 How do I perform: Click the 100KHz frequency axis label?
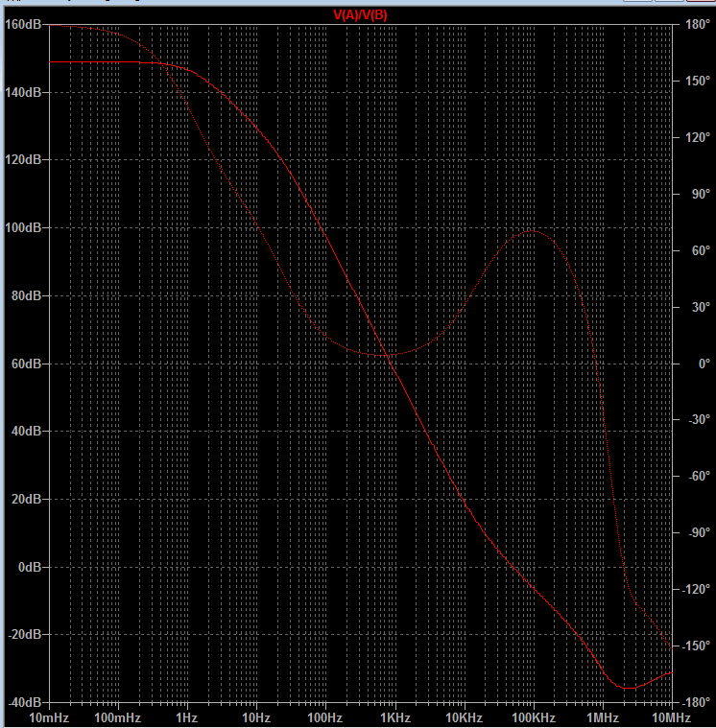pos(533,717)
